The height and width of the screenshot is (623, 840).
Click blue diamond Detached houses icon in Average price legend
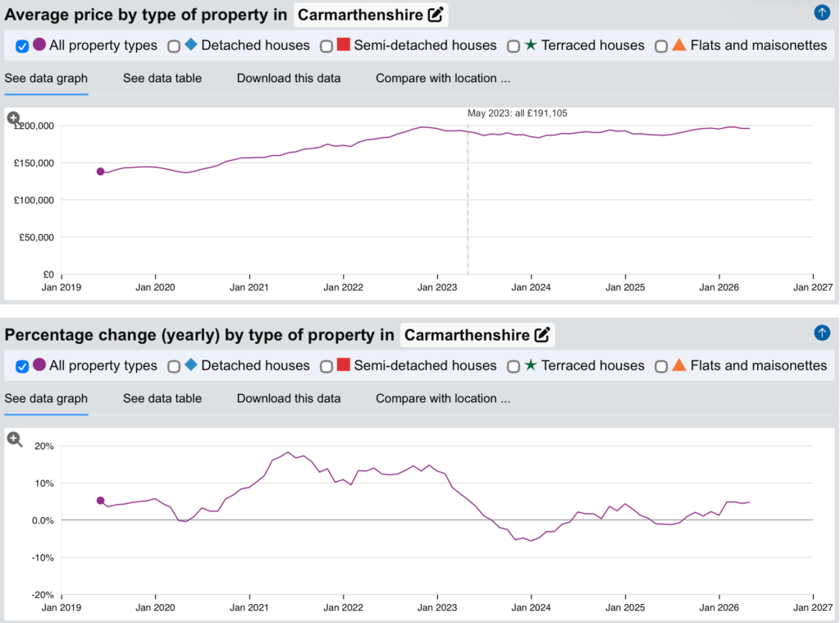190,44
